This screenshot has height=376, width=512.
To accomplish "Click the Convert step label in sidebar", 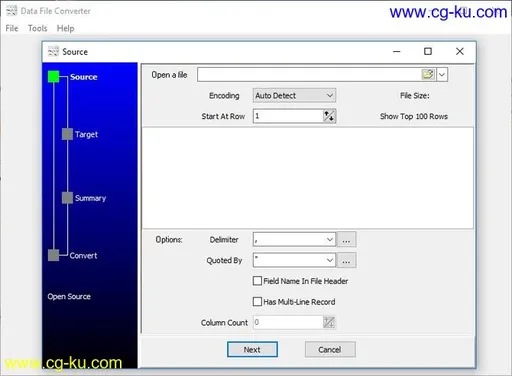I will (83, 256).
